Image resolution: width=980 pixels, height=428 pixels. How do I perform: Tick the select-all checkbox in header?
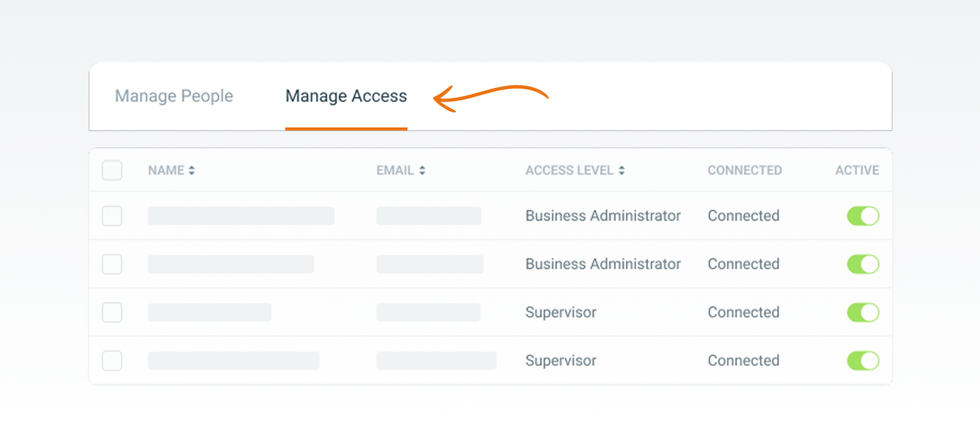[x=112, y=171]
